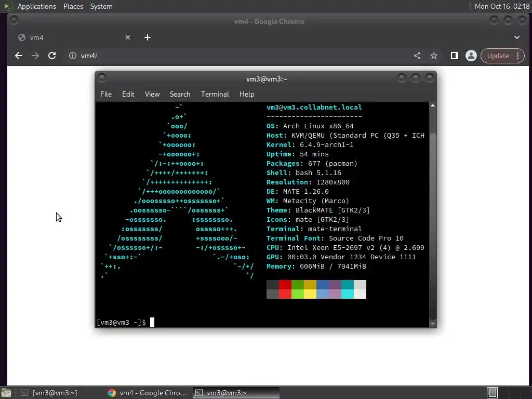Click the green color block

click(x=298, y=289)
